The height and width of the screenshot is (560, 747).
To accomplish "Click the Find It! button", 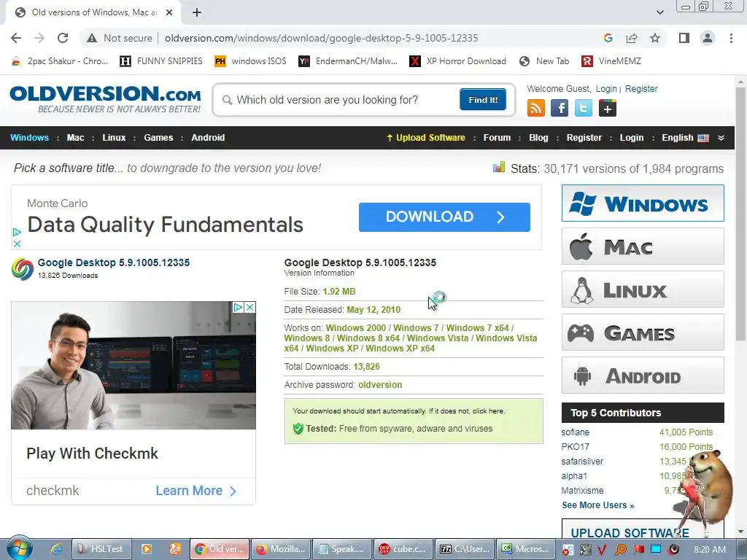I will point(483,99).
